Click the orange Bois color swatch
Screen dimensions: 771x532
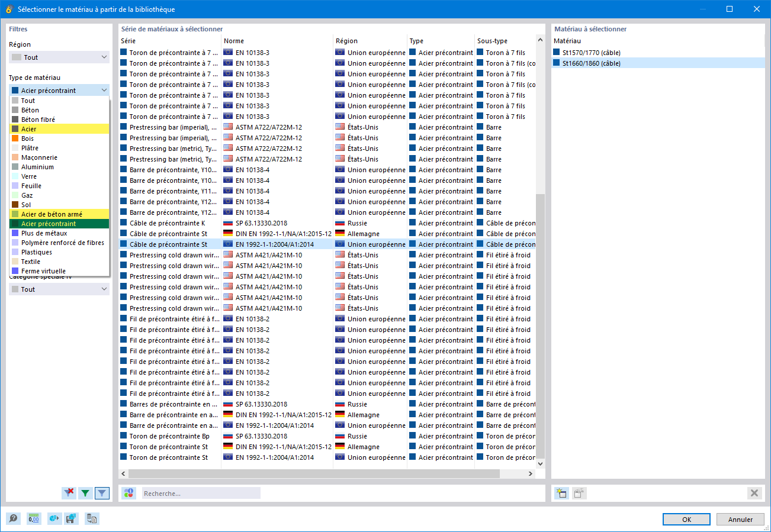tap(15, 138)
